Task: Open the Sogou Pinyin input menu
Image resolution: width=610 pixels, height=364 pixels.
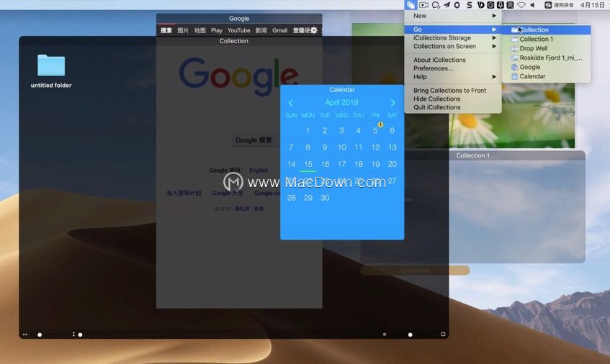Action: (559, 5)
